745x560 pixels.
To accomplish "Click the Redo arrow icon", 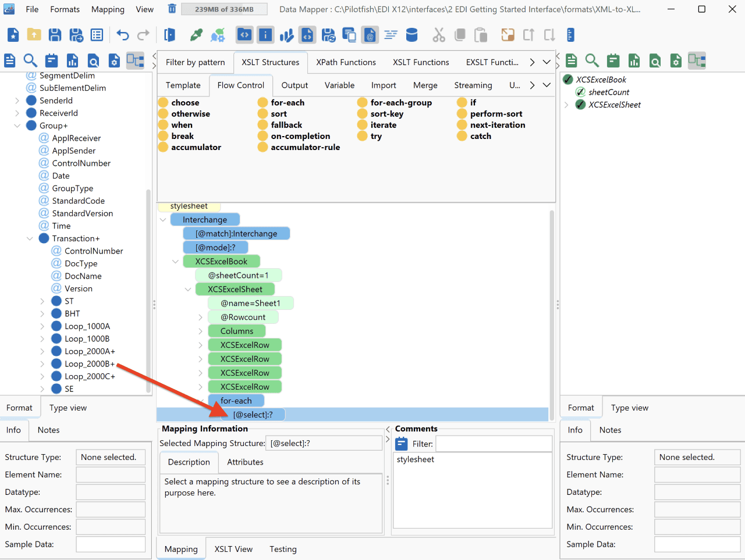I will [x=143, y=35].
